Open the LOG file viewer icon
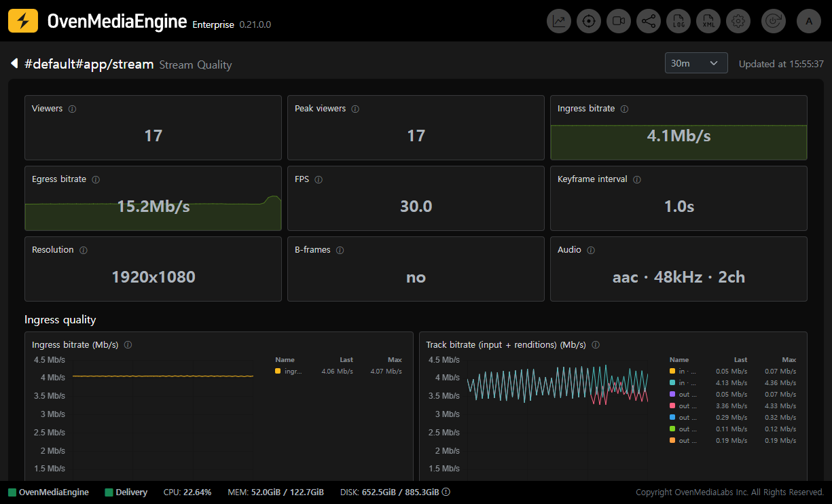 pyautogui.click(x=679, y=21)
